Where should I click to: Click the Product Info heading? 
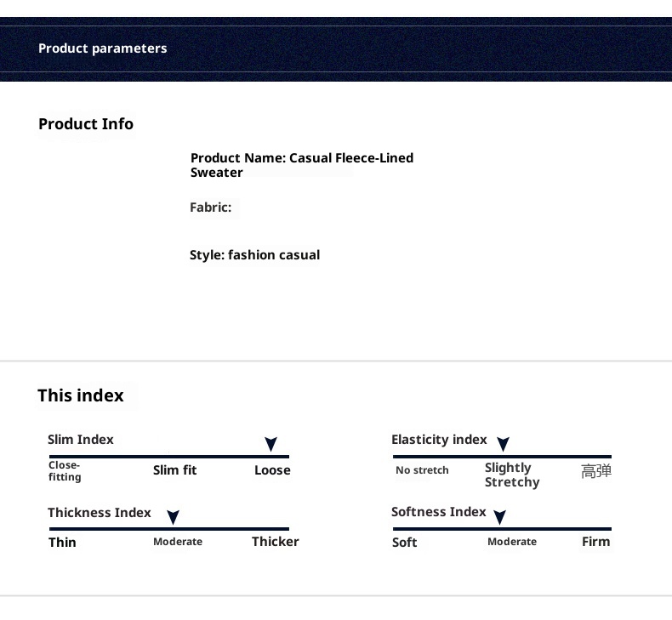[x=86, y=124]
